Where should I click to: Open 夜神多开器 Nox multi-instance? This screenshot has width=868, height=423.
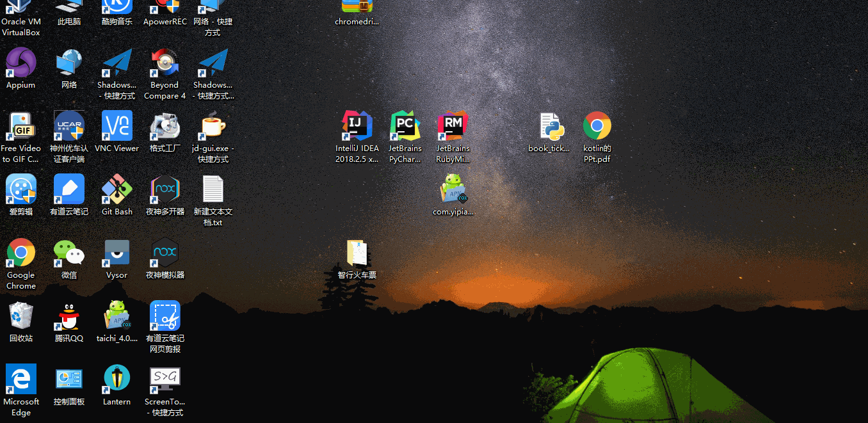coord(165,195)
